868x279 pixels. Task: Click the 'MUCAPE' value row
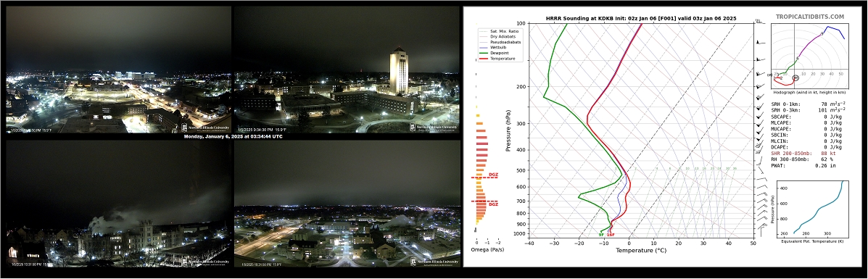[806, 129]
